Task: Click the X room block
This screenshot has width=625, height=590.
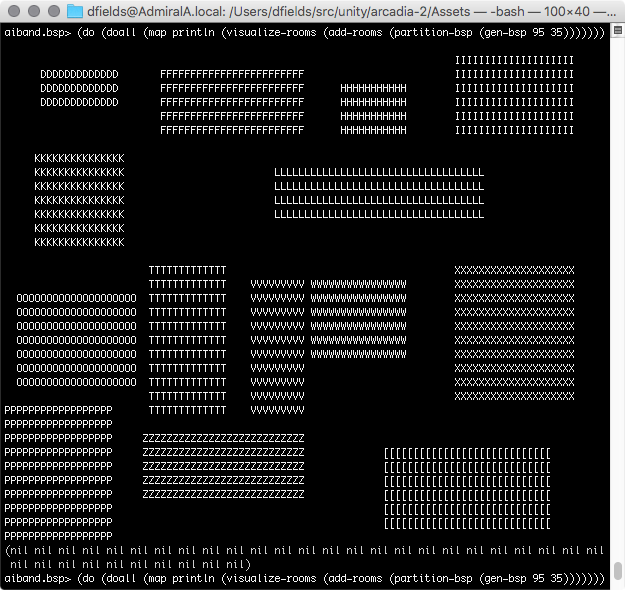Action: click(514, 333)
